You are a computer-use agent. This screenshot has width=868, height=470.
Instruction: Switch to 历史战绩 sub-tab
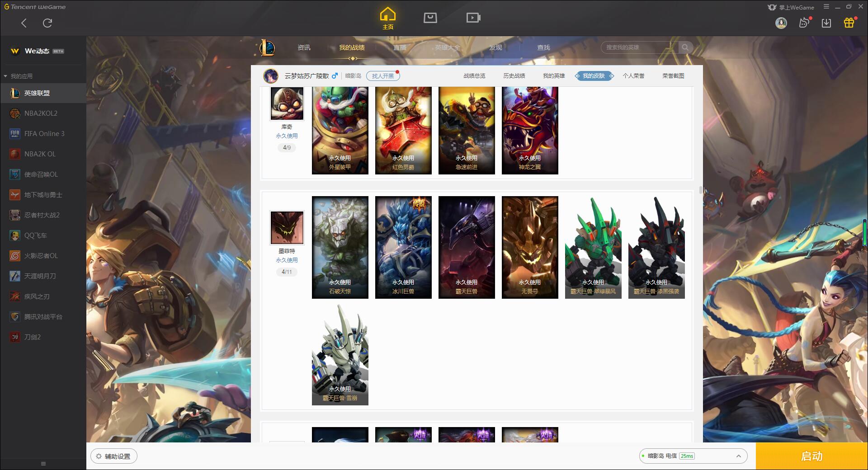pos(514,76)
